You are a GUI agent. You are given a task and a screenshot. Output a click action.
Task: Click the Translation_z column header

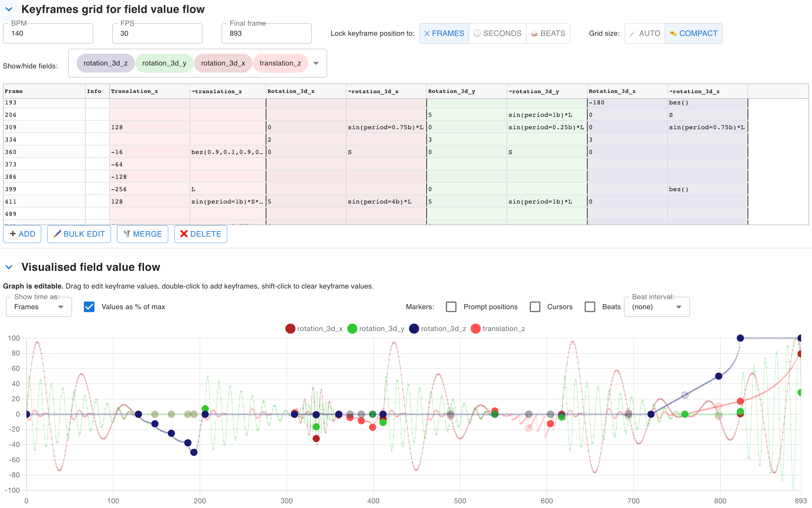click(150, 91)
